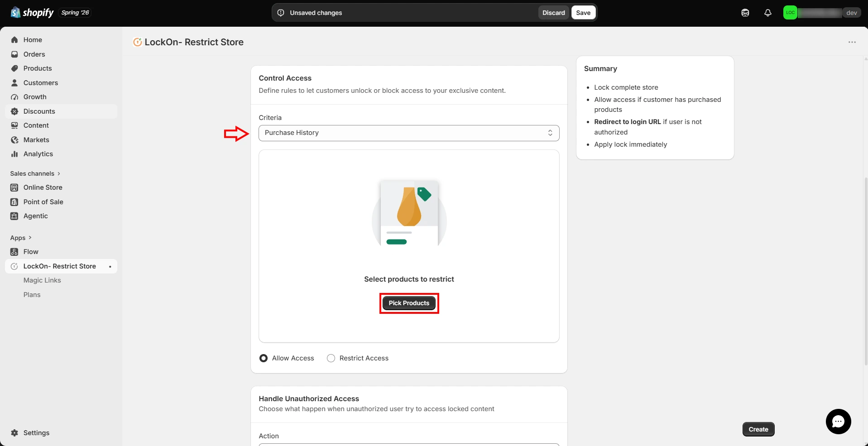Expand the Sales channels section

point(35,173)
